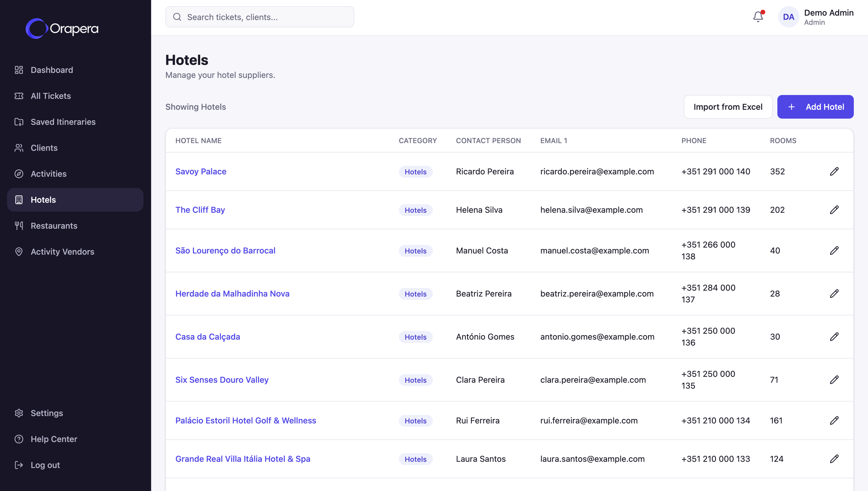The image size is (868, 491).
Task: Click Add Hotel button
Action: pos(815,107)
